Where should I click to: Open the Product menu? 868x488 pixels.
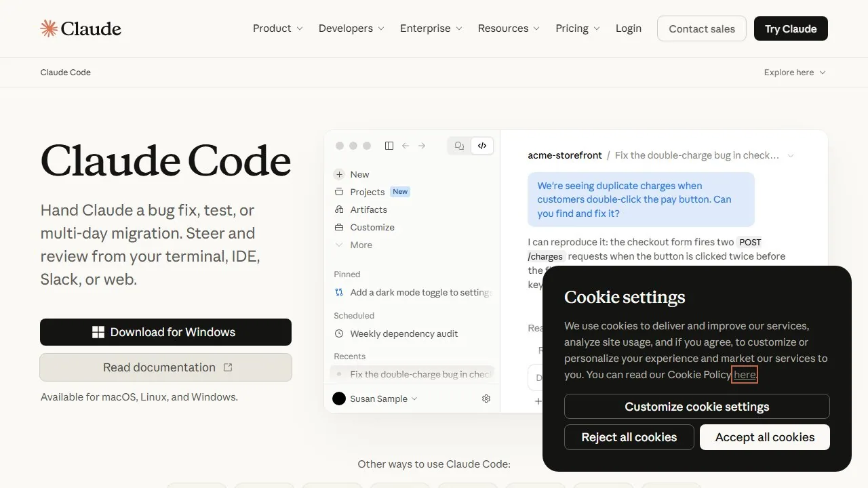point(278,28)
